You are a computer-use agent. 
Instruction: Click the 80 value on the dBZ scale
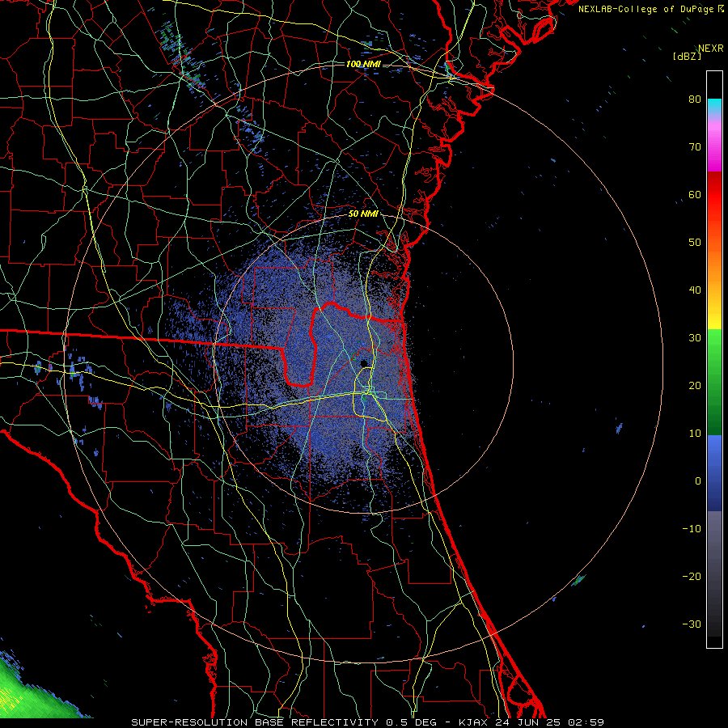pos(695,99)
